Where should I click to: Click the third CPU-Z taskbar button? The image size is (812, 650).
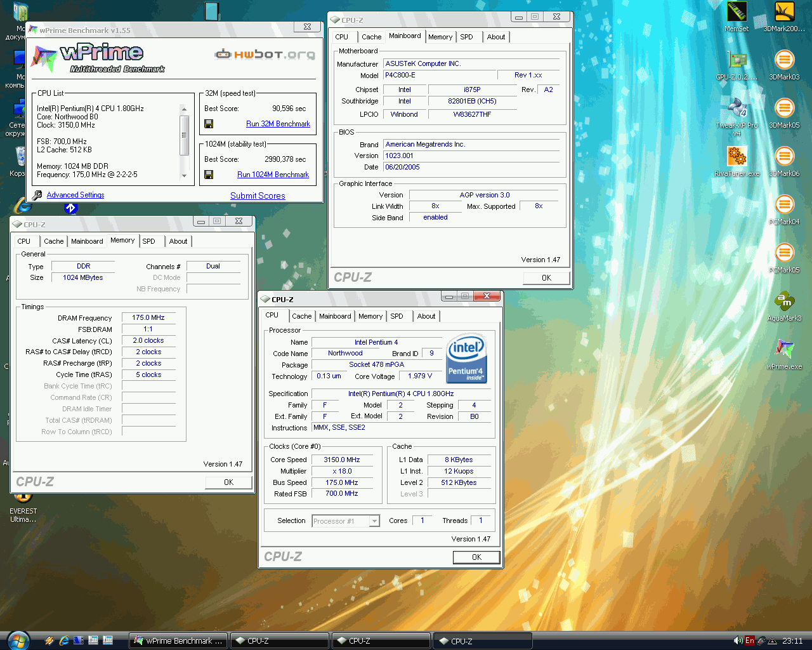coord(483,641)
